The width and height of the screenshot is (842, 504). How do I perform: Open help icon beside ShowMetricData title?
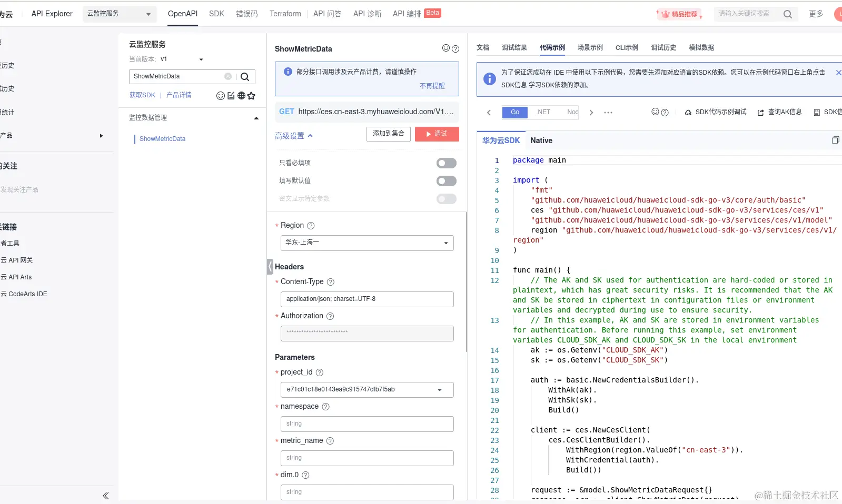pyautogui.click(x=455, y=49)
